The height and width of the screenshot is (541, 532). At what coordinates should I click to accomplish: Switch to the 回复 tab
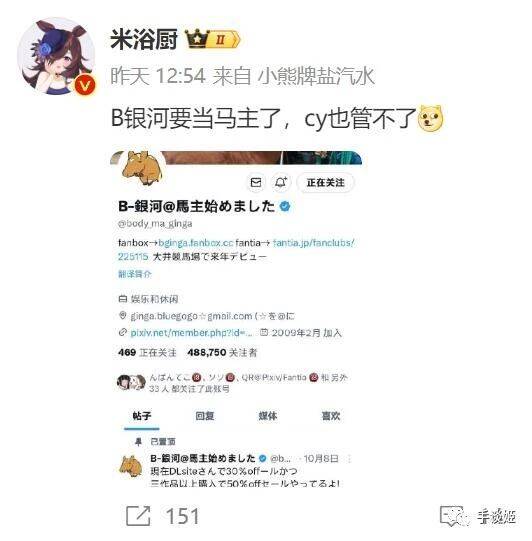(x=205, y=416)
